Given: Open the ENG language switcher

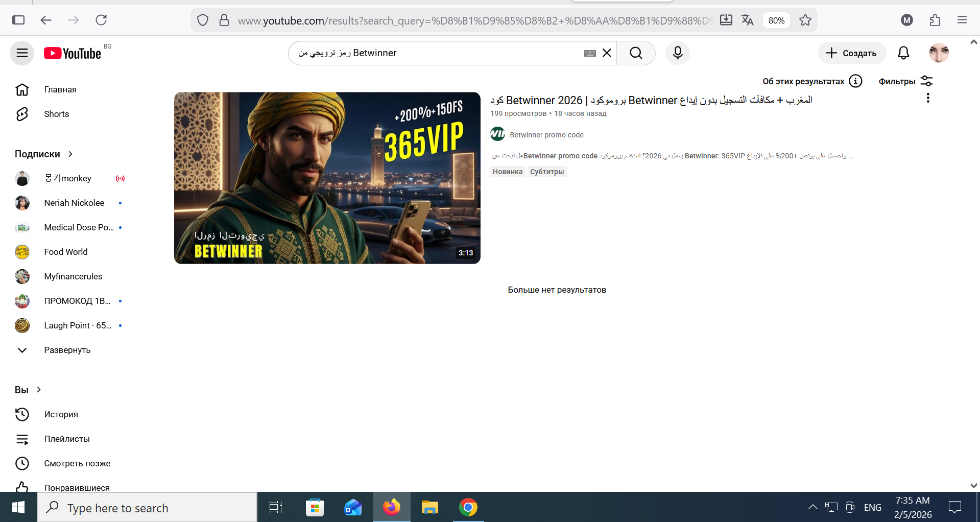Looking at the screenshot, I should click(872, 507).
